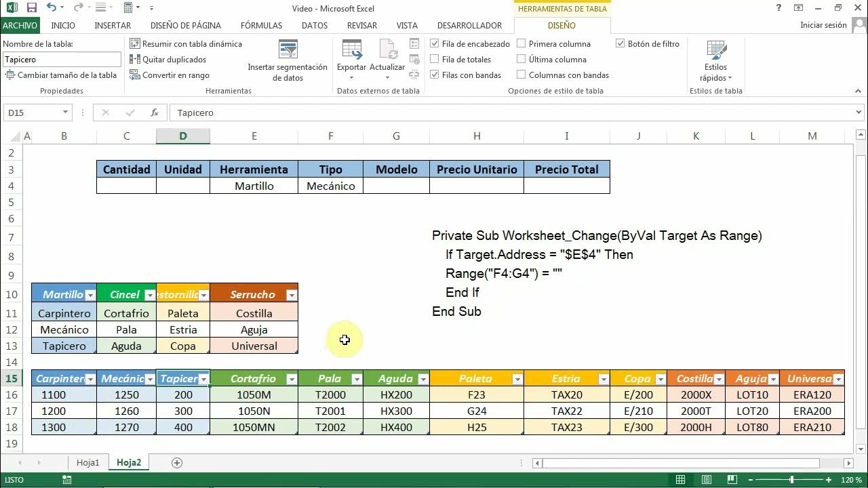Enable the Fila de totales checkbox
Screen dimensions: 868x488
435,59
